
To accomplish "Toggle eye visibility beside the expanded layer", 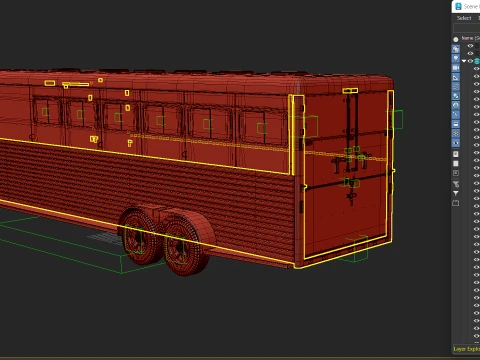I will (x=470, y=61).
